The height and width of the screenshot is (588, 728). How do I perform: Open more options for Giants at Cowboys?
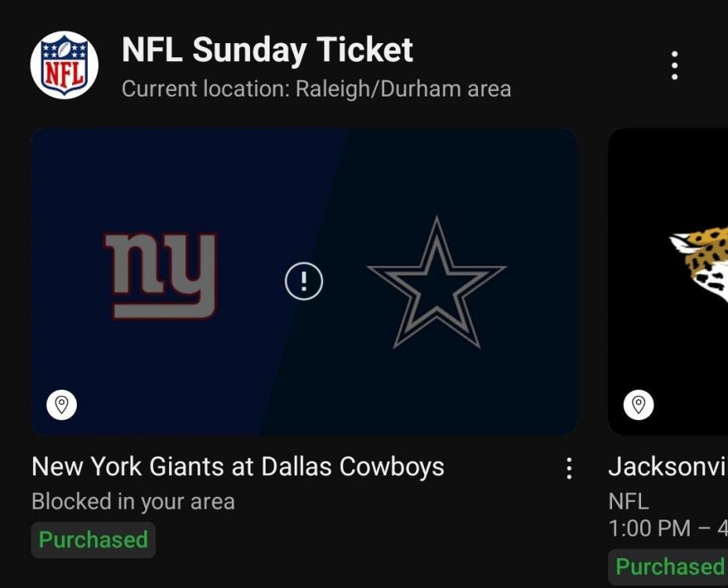(569, 468)
